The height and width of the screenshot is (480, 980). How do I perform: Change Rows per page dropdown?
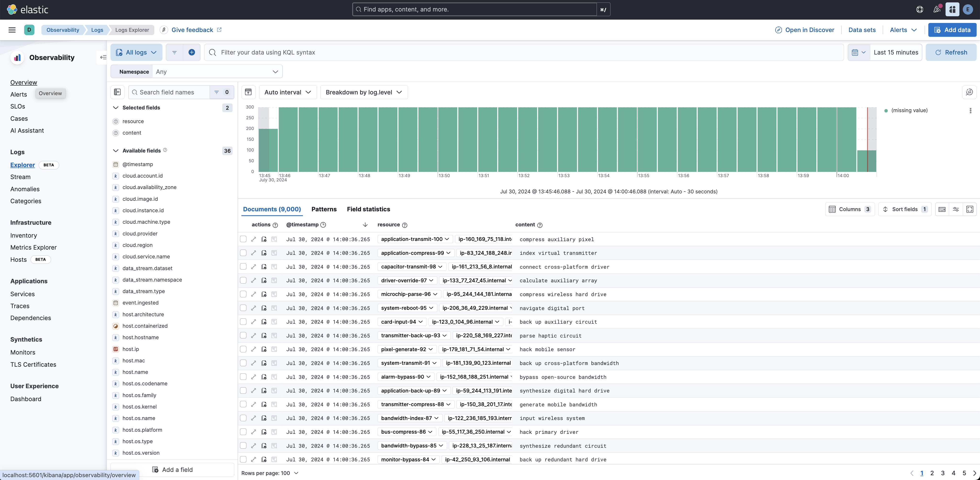coord(270,473)
